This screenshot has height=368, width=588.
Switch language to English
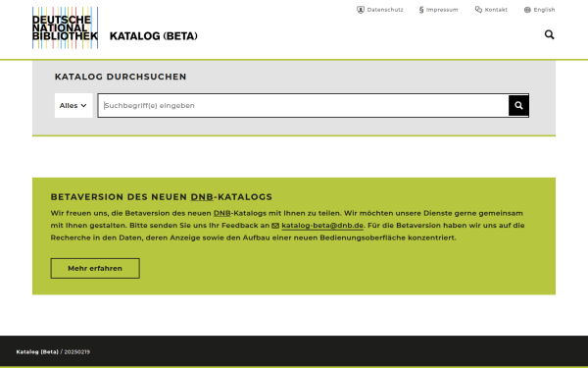tap(539, 10)
